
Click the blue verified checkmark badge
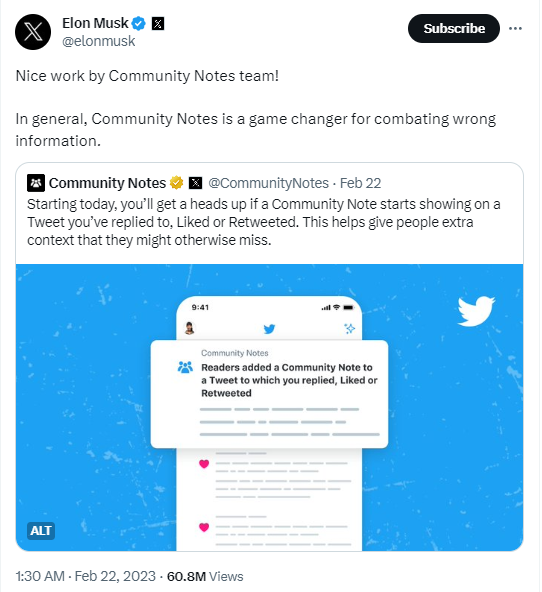[139, 23]
